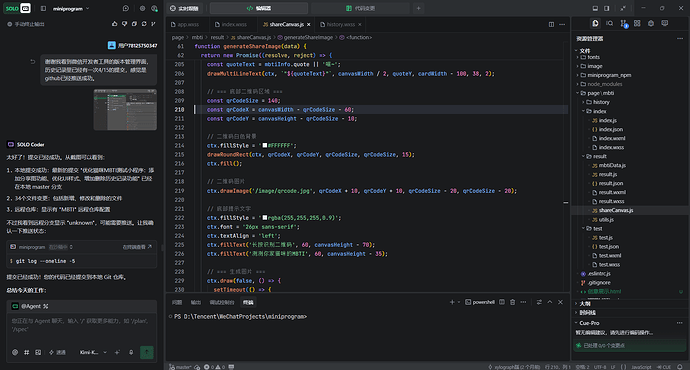This screenshot has height=370, width=690.
Task: Click the thumbs up feedback icon
Action: pyautogui.click(x=114, y=24)
